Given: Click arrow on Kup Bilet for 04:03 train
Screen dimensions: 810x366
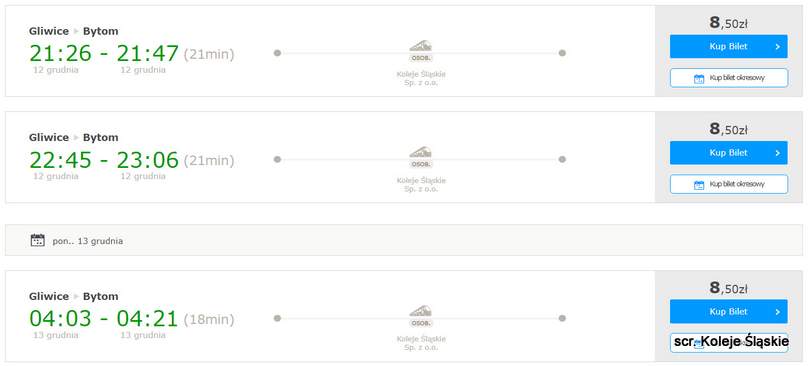Looking at the screenshot, I should [777, 312].
